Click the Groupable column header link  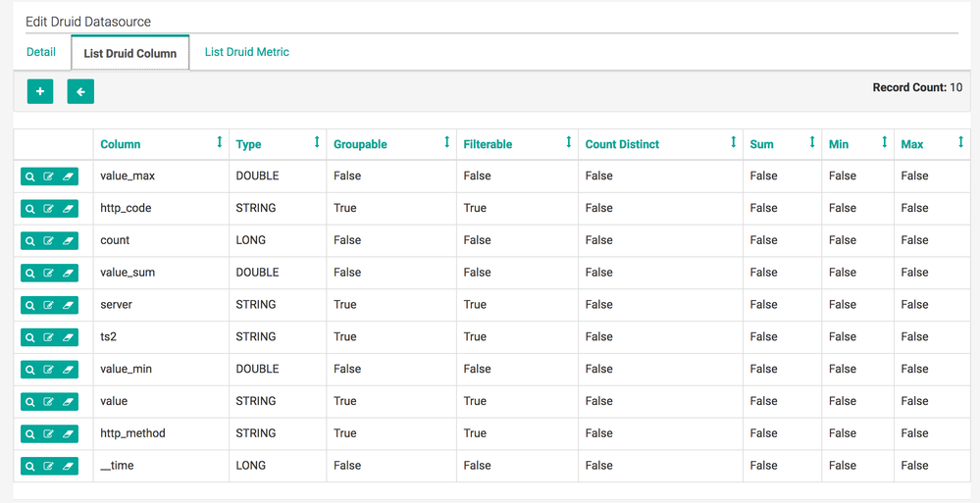click(360, 144)
